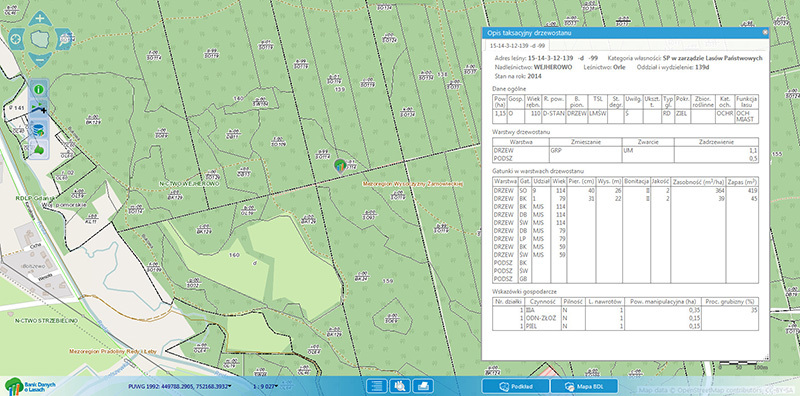Click the Zadrzewienie column header

(x=716, y=142)
